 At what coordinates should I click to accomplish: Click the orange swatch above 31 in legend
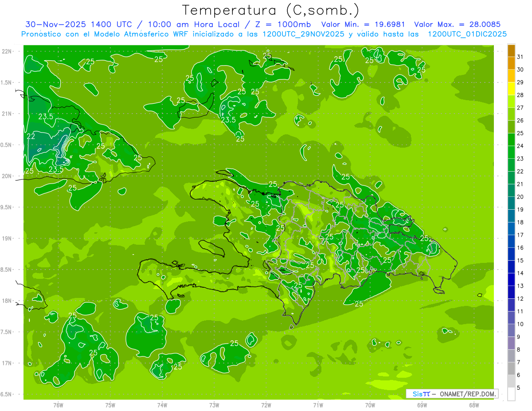point(511,51)
